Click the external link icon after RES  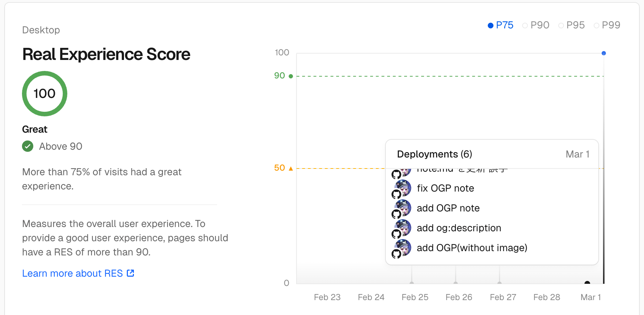click(130, 273)
